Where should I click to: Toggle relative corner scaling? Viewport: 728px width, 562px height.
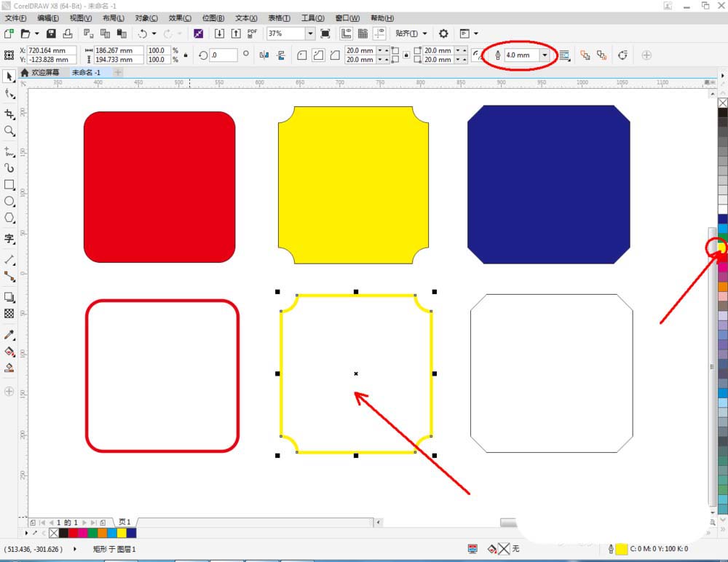(x=477, y=55)
